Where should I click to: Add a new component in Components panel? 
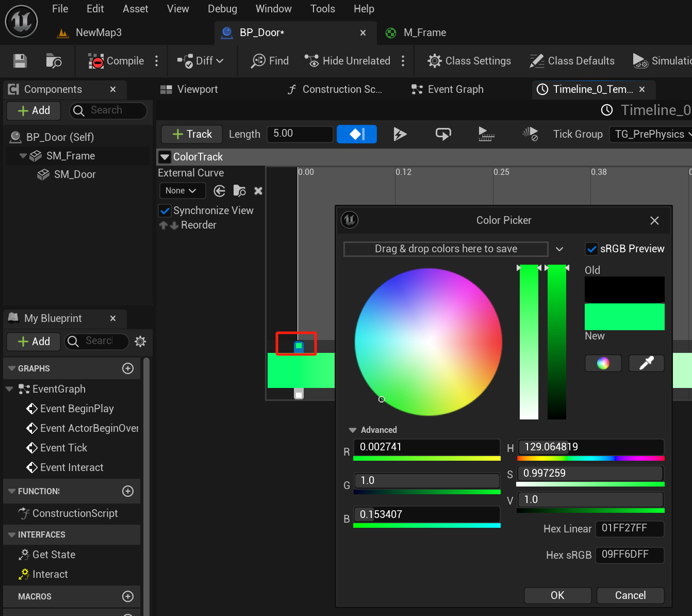point(34,110)
